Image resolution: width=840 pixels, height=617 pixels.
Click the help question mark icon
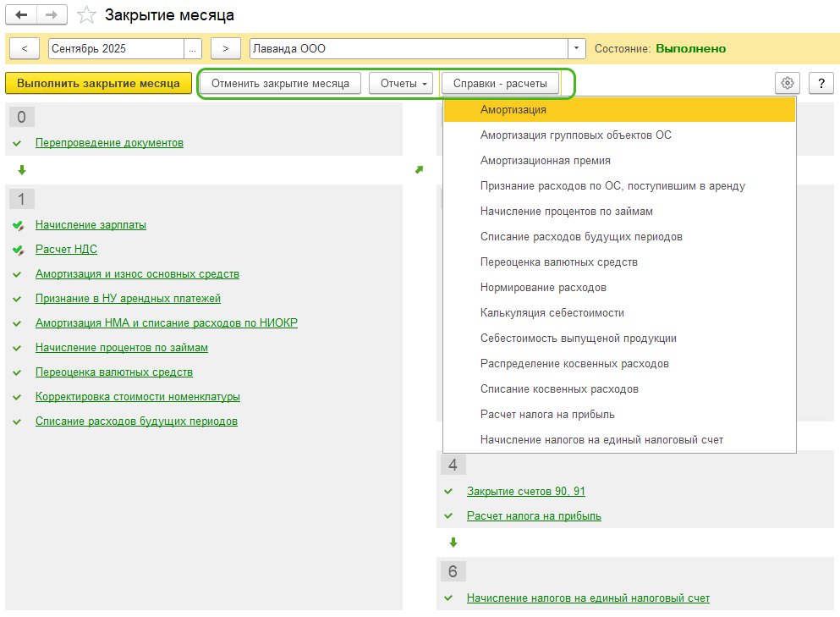click(x=821, y=83)
